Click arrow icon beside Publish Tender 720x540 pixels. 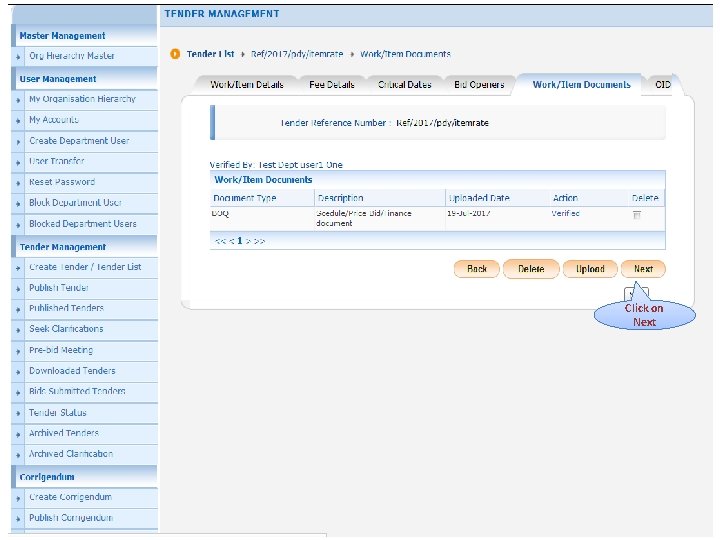[18, 289]
